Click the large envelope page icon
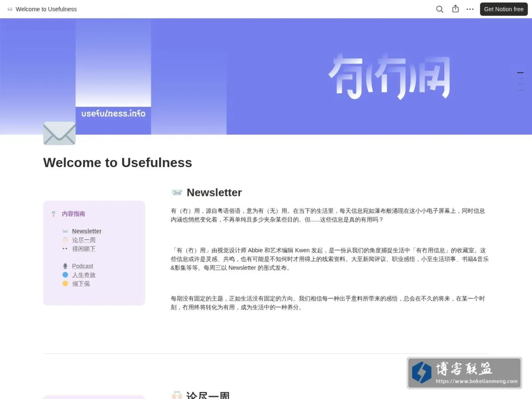This screenshot has height=399, width=532. [59, 133]
